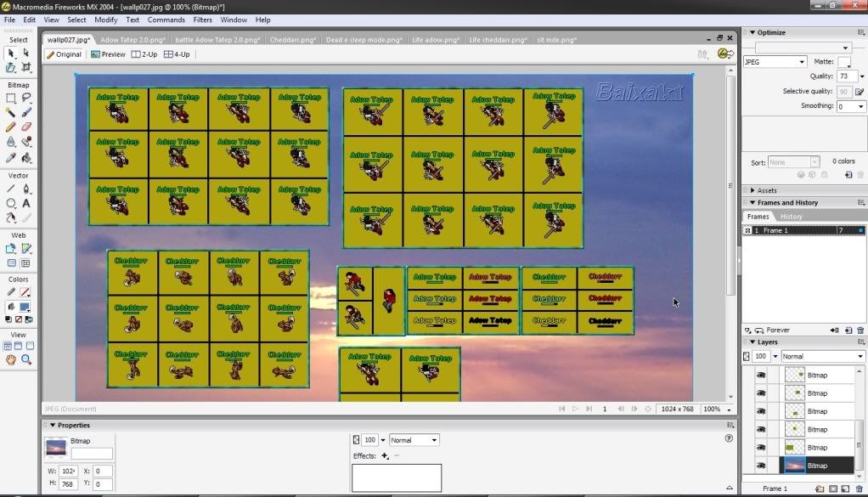
Task: Delete selected layer with Layers trash icon
Action: [x=860, y=489]
